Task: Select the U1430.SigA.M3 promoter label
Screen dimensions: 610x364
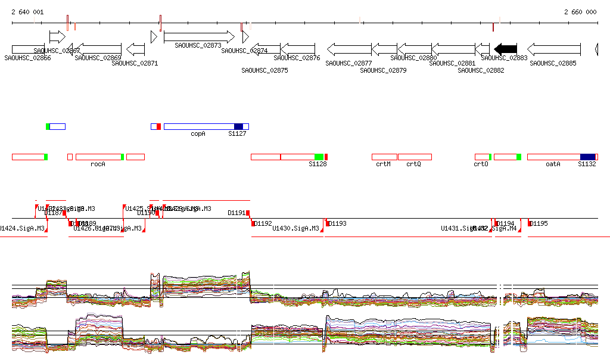Action: (x=295, y=228)
